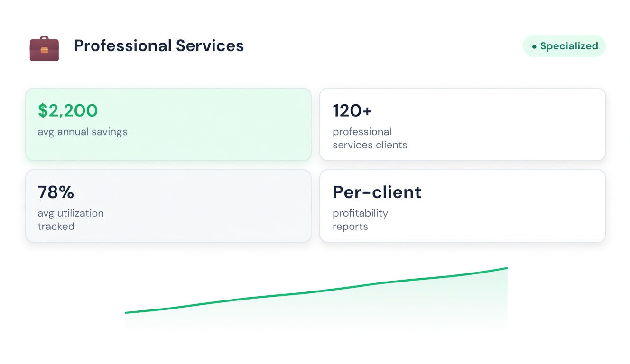Viewport: 630px width, 364px height.
Task: Click the Per-client heading text
Action: tap(377, 192)
